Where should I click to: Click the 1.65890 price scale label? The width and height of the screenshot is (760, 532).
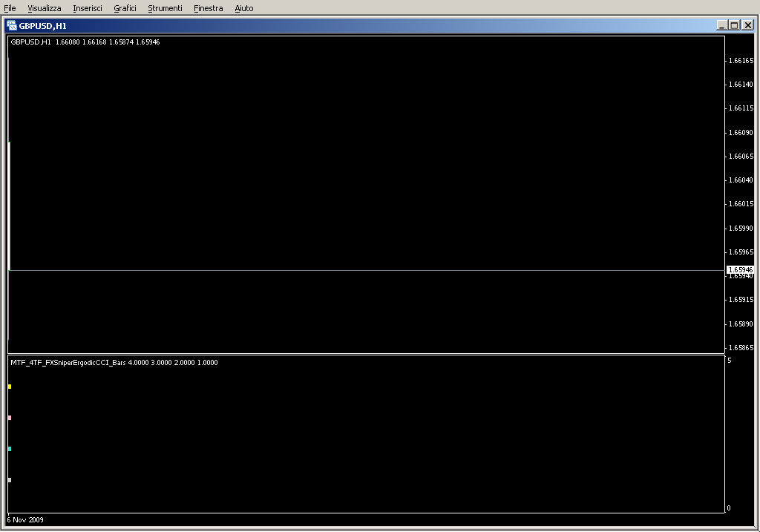pos(741,324)
